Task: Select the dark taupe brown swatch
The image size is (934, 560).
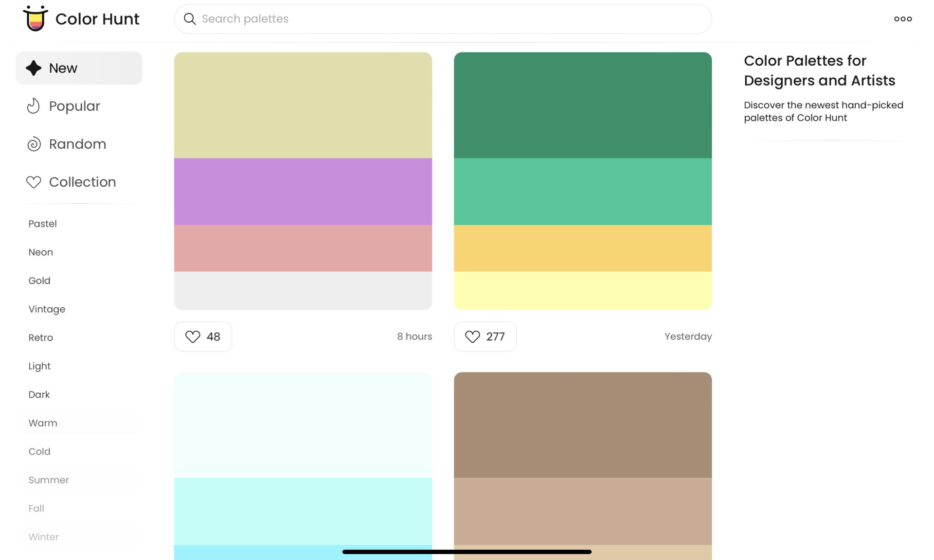Action: click(583, 425)
